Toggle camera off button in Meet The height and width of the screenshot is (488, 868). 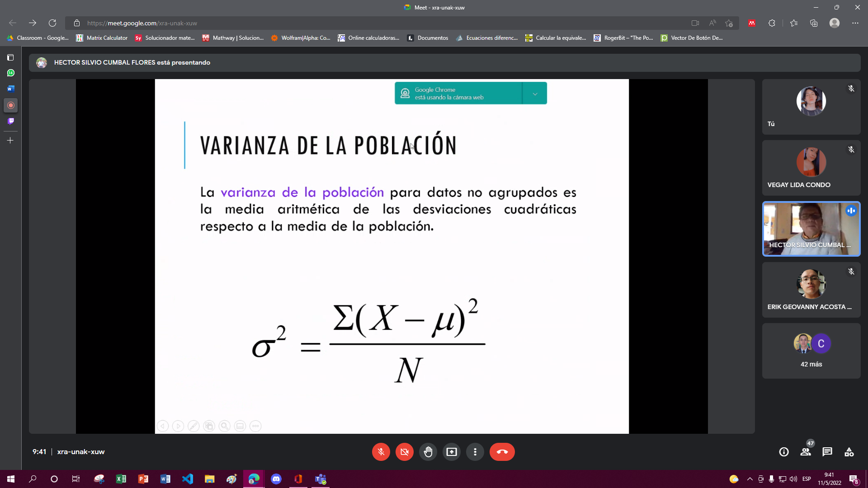(405, 452)
